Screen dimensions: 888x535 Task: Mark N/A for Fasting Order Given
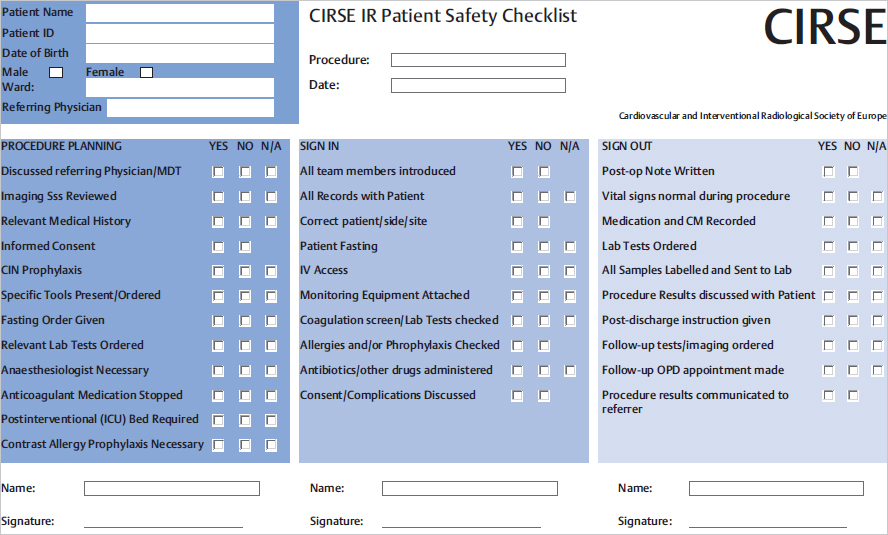click(x=271, y=321)
